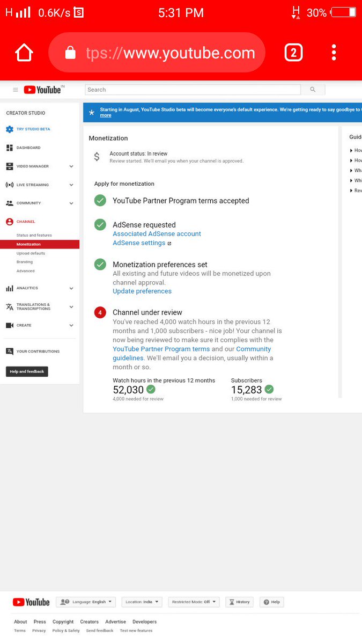Expand the Live Streaming section
The width and height of the screenshot is (362, 644).
coord(71,185)
